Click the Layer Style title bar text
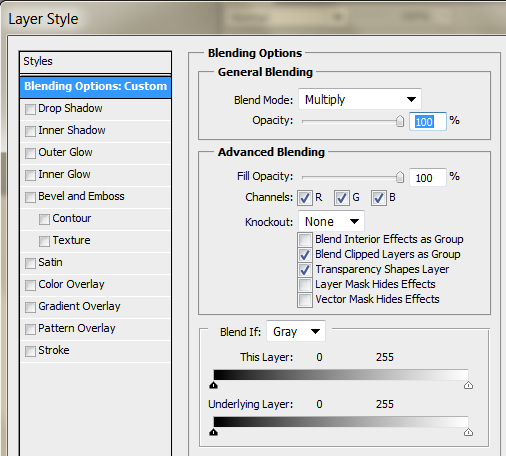Viewport: 506px width, 456px height. click(x=43, y=19)
